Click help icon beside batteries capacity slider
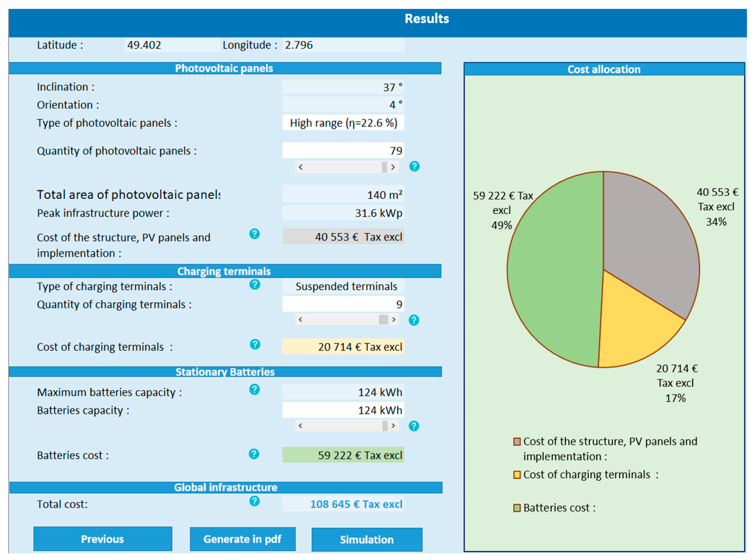Image resolution: width=756 pixels, height=560 pixels. [x=413, y=426]
